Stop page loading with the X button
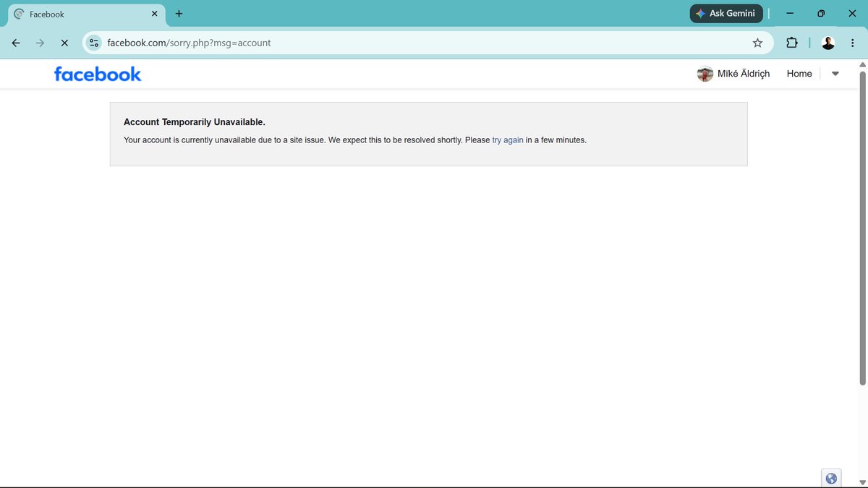 pyautogui.click(x=64, y=43)
